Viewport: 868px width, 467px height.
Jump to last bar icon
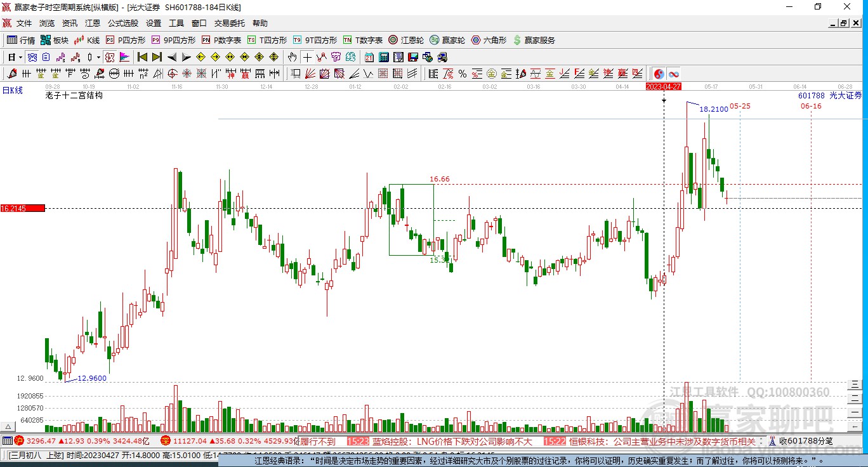[157, 57]
